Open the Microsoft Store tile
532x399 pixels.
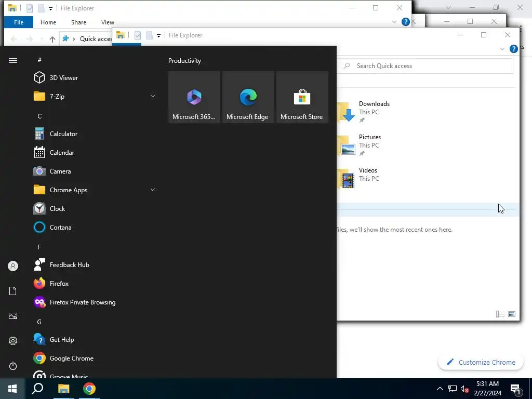point(302,97)
